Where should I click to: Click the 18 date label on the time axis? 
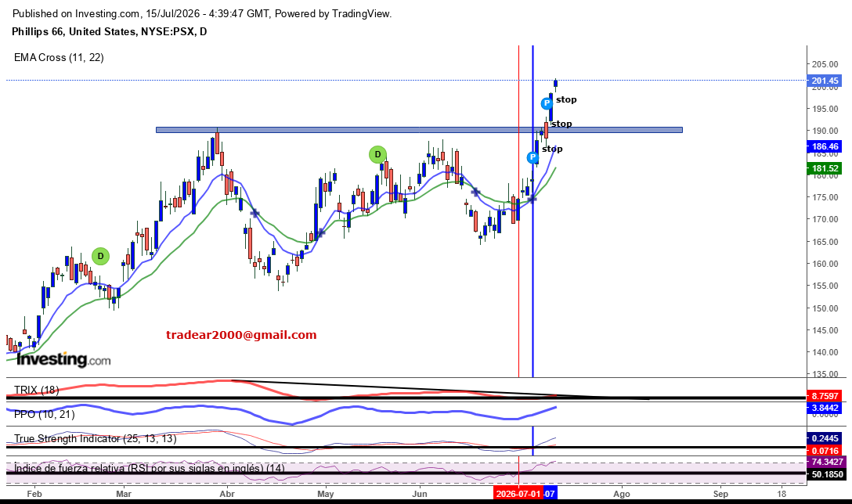pyautogui.click(x=782, y=494)
